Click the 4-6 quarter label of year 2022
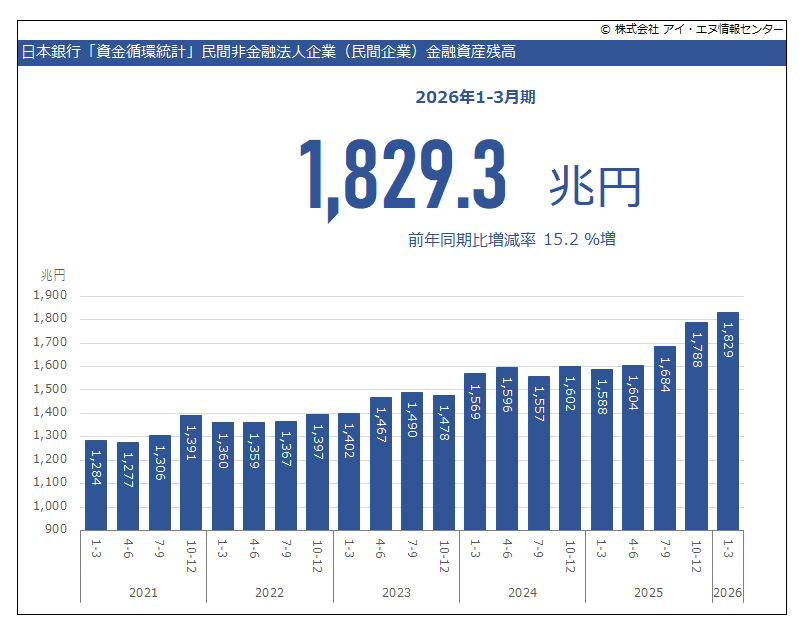The width and height of the screenshot is (804, 635). coord(254,549)
